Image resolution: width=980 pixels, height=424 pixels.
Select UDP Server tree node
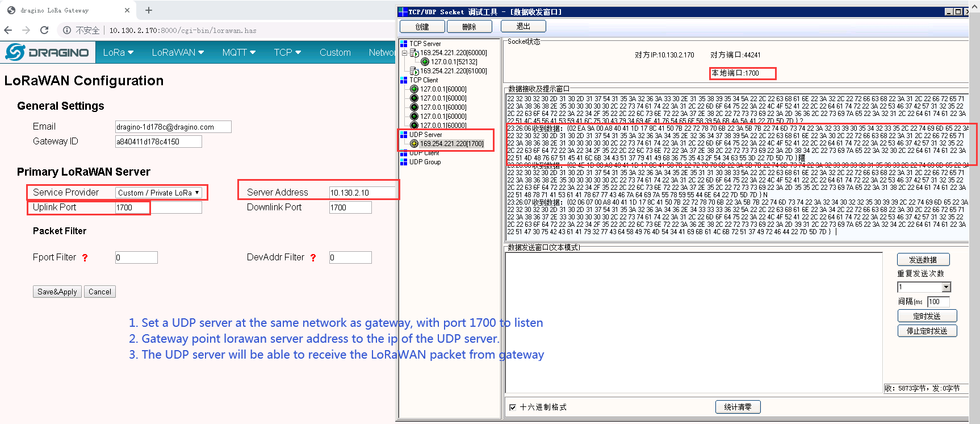coord(426,135)
